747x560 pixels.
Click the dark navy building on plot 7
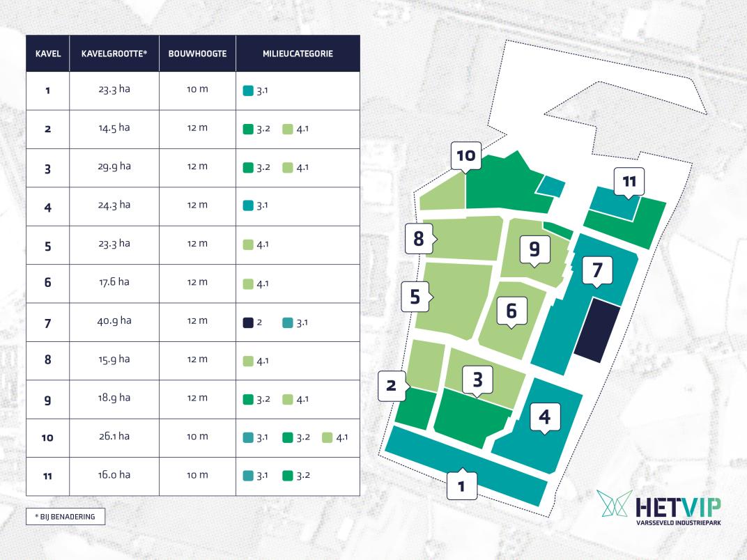597,330
